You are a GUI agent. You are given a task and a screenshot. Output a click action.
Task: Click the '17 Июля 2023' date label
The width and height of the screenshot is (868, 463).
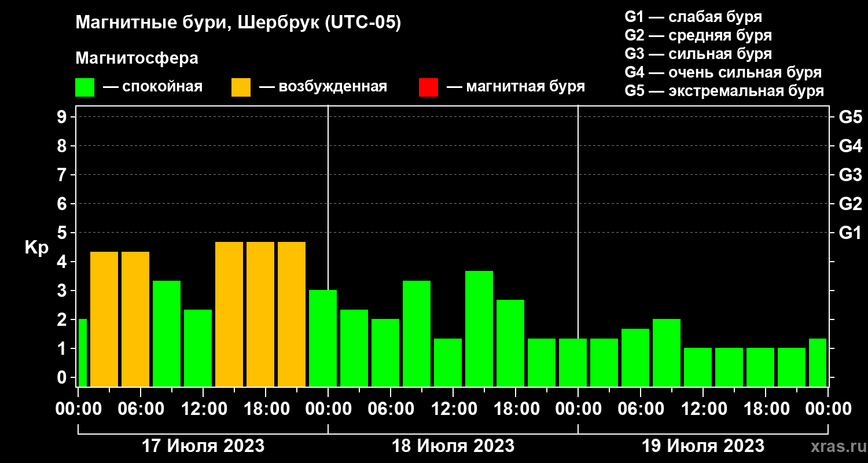[203, 446]
